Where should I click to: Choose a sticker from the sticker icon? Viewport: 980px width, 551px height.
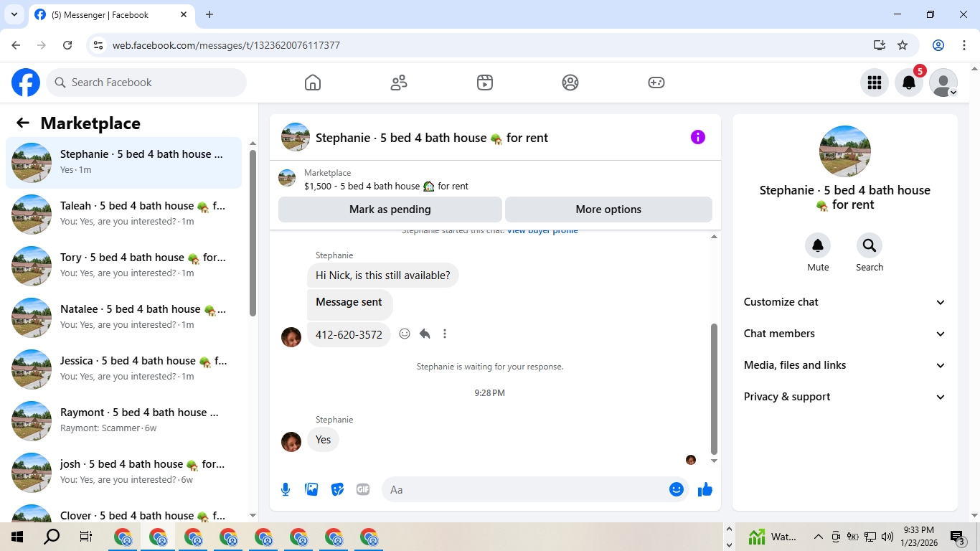(x=337, y=489)
